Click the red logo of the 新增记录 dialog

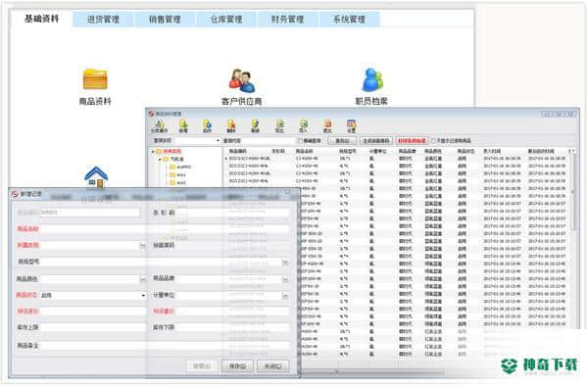point(15,194)
